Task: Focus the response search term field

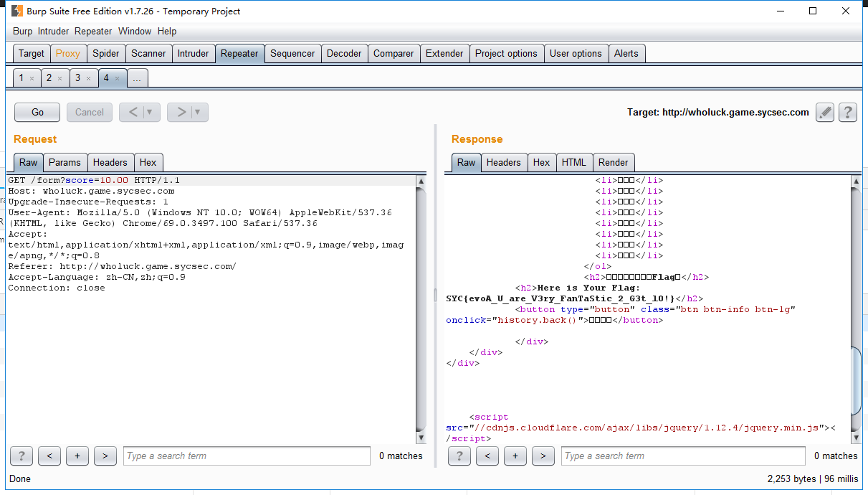Action: tap(685, 456)
